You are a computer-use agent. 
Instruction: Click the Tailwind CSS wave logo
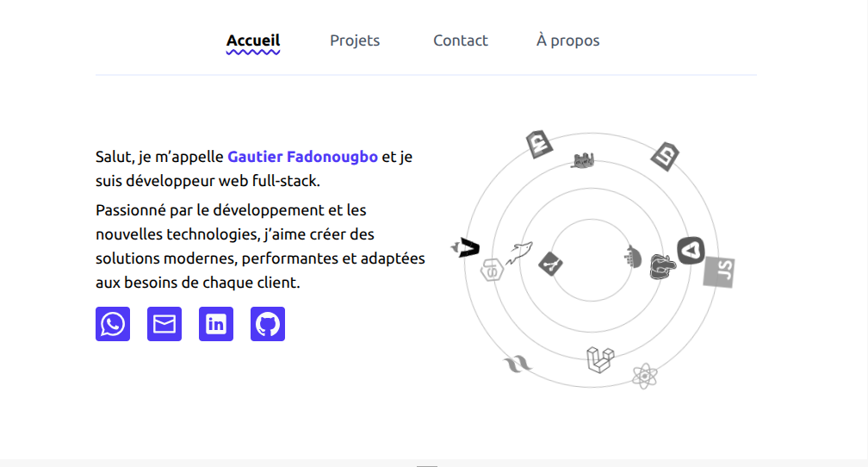(x=517, y=364)
